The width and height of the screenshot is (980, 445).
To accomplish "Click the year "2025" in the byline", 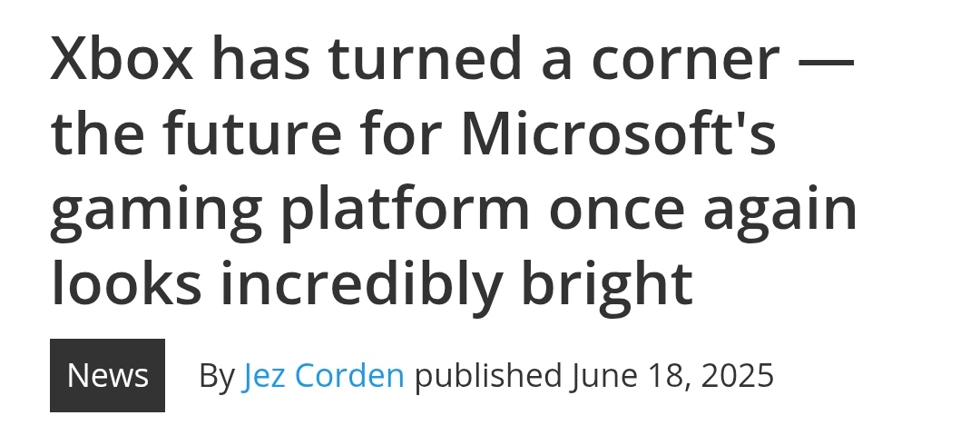I will [x=736, y=375].
